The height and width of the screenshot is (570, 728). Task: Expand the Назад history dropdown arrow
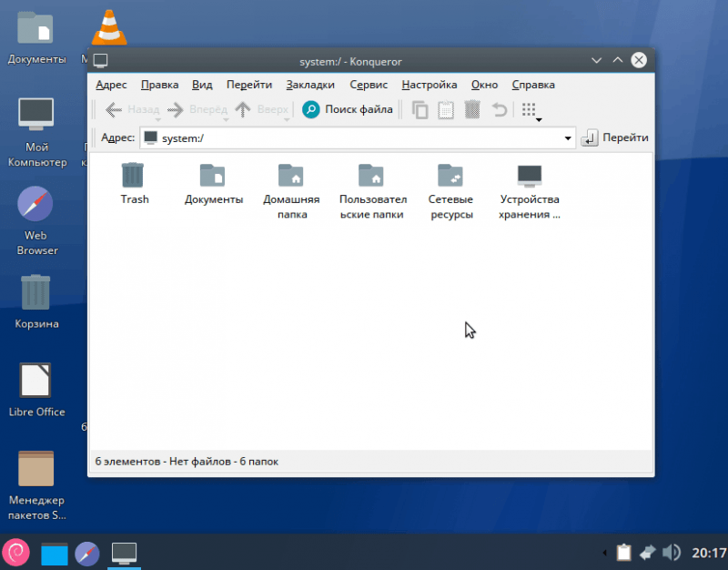pos(157,120)
